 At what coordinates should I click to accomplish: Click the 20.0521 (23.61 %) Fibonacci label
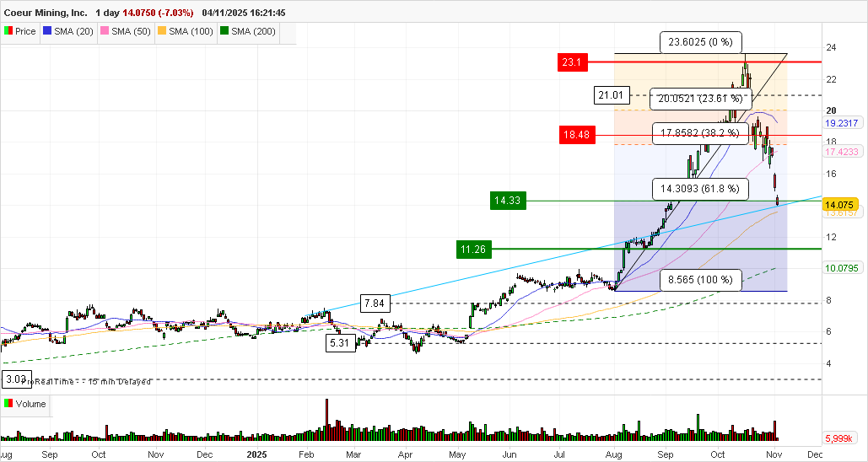click(700, 99)
